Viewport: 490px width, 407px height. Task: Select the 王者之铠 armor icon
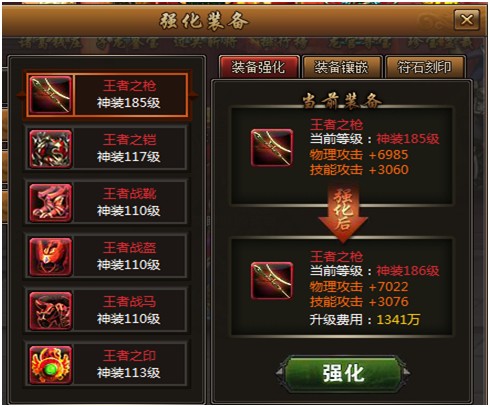tap(50, 149)
